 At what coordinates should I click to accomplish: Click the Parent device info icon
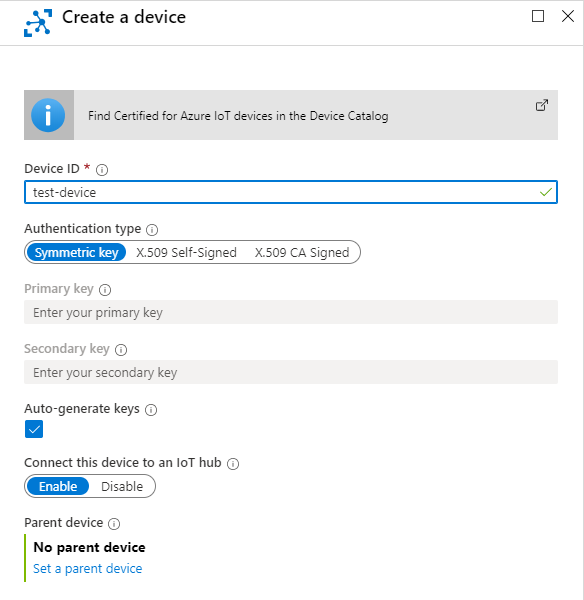pyautogui.click(x=114, y=523)
